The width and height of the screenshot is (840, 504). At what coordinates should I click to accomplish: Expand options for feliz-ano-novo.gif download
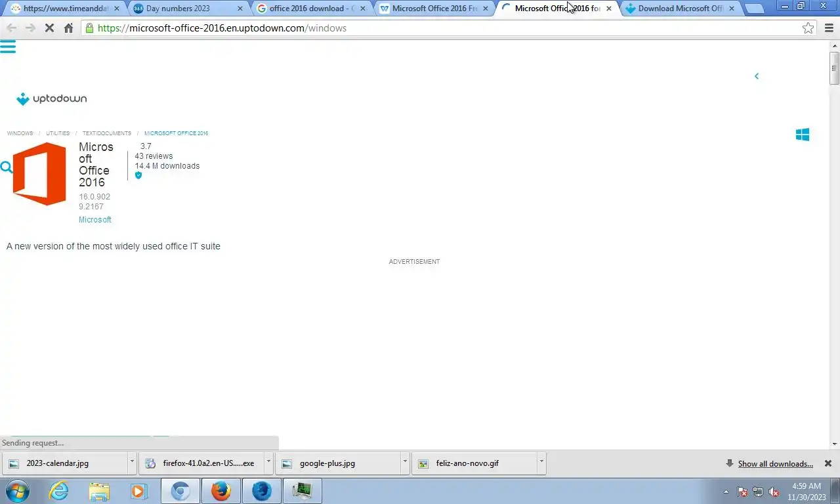[x=541, y=462]
